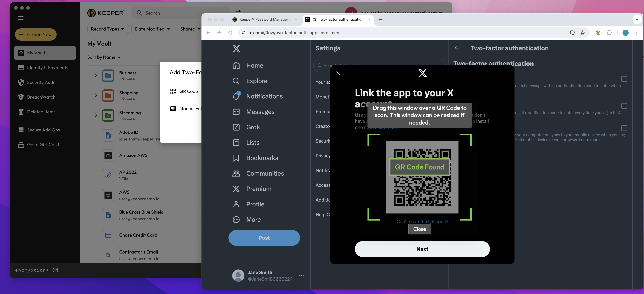This screenshot has width=644, height=294.
Task: Click Keeper hamburger menu icon
Action: (21, 18)
